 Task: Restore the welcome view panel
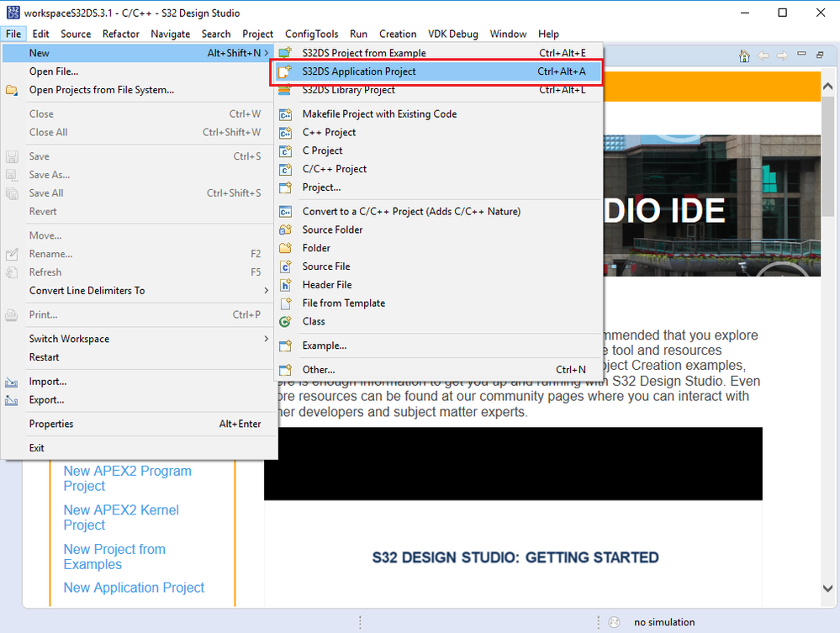tap(820, 55)
